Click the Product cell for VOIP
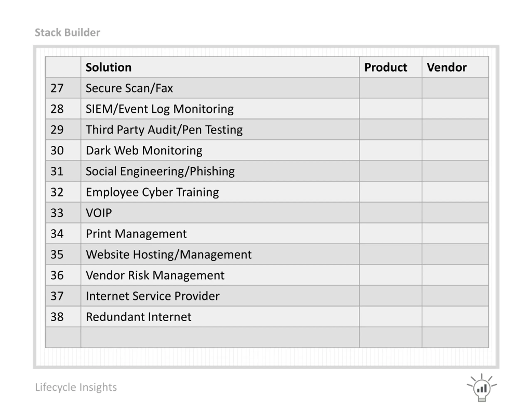The height and width of the screenshot is (411, 532). [x=390, y=213]
